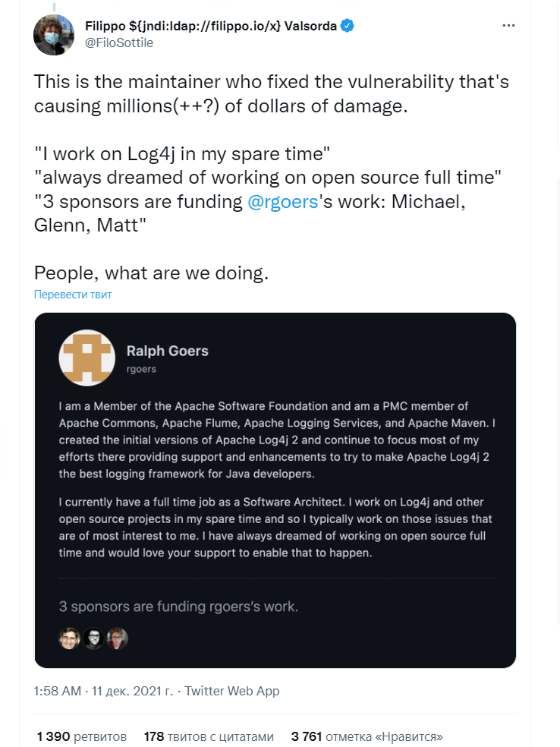Click the "rgoers" username under the name

tap(142, 368)
